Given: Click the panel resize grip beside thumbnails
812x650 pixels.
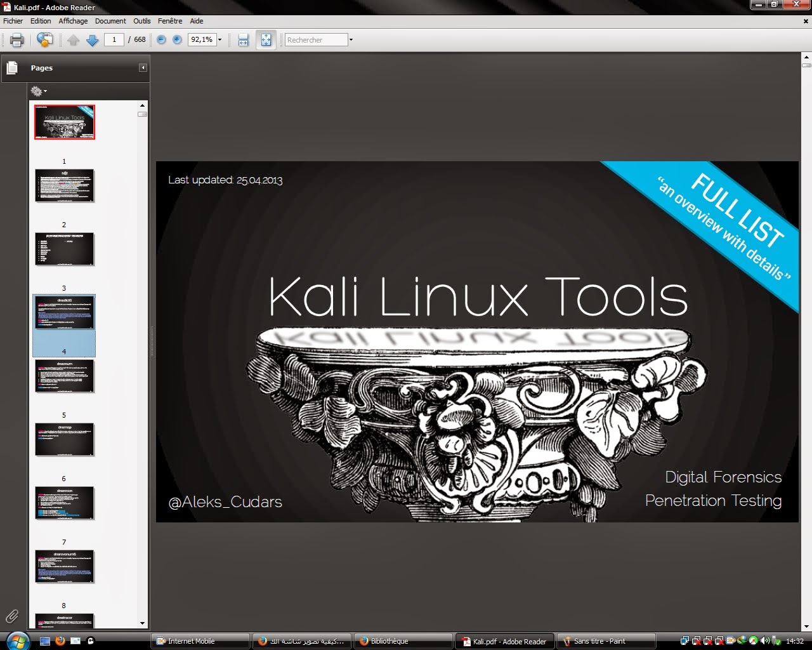Looking at the screenshot, I should [152, 342].
